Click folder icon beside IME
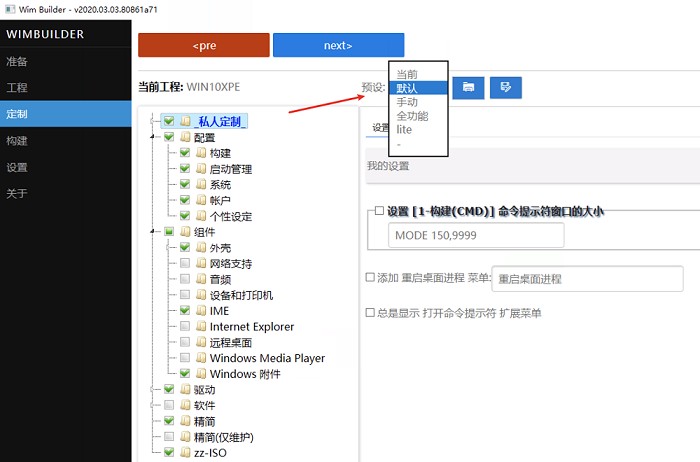Image resolution: width=700 pixels, height=462 pixels. tap(201, 310)
